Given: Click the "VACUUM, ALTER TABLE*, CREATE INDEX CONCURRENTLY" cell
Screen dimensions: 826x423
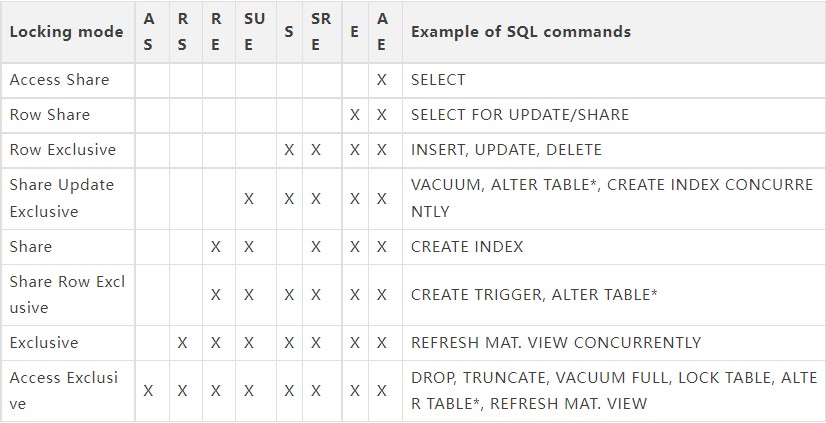Looking at the screenshot, I should pyautogui.click(x=611, y=198).
